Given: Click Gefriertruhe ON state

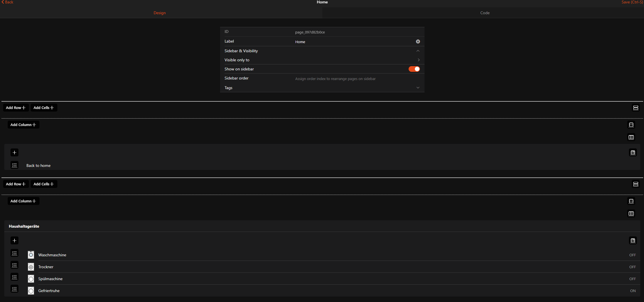Looking at the screenshot, I should (633, 291).
